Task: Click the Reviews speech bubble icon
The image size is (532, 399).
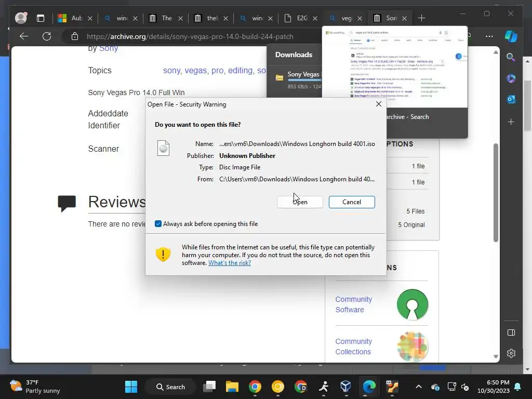Action: 66,204
